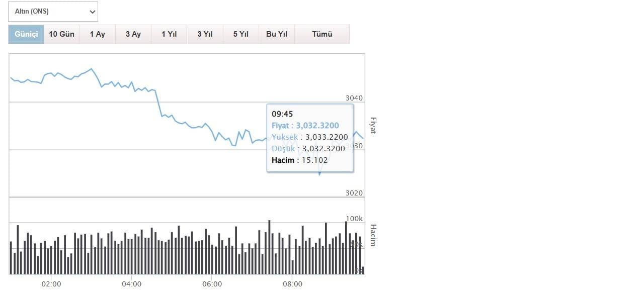
Task: Click the 06:00 time axis label
Action: [x=212, y=284]
